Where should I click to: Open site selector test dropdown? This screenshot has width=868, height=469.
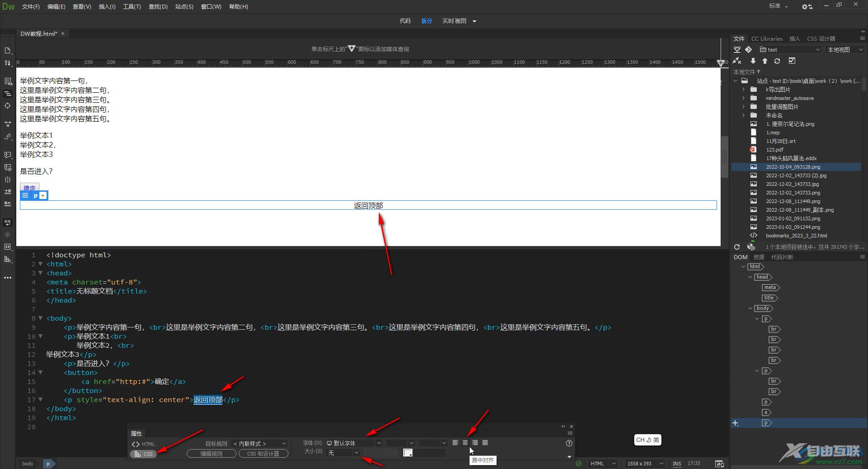point(790,50)
